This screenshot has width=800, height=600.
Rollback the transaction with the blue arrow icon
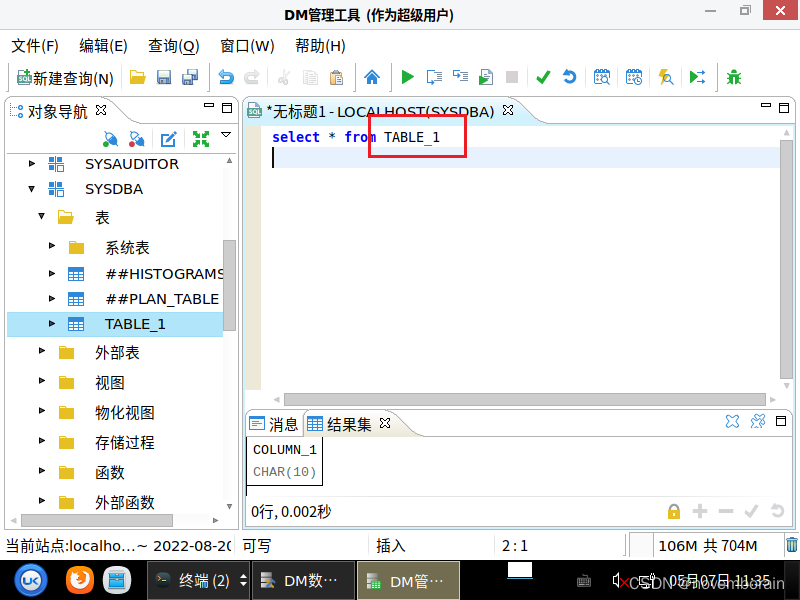[568, 77]
